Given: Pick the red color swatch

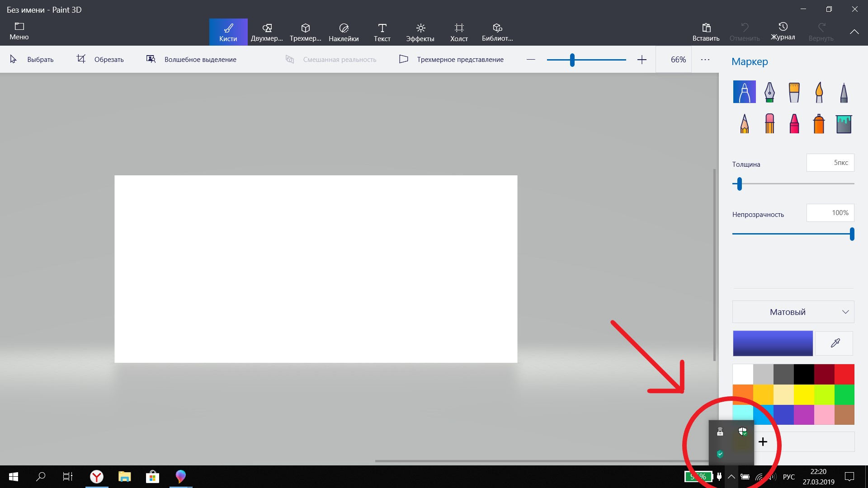Looking at the screenshot, I should pyautogui.click(x=844, y=374).
